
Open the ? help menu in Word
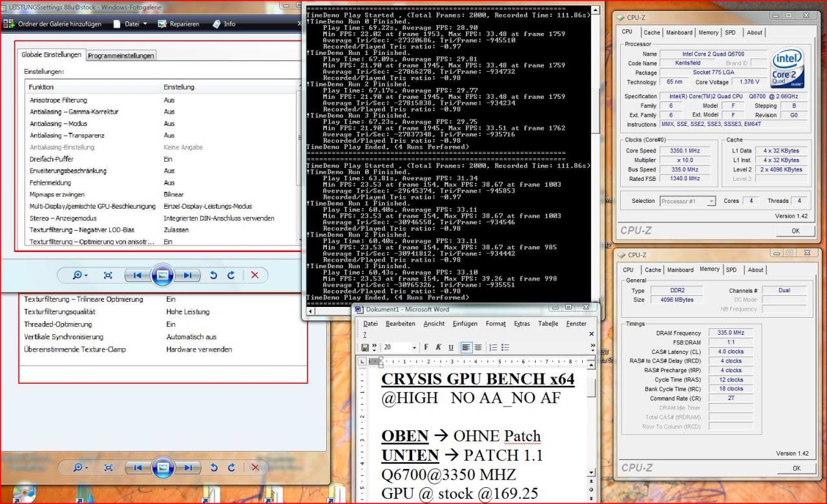pyautogui.click(x=364, y=334)
